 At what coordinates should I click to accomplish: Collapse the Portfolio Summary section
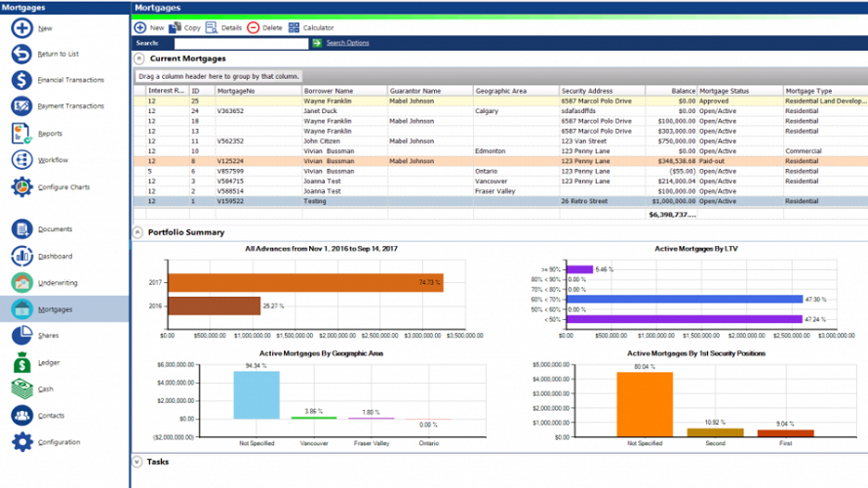coord(138,232)
